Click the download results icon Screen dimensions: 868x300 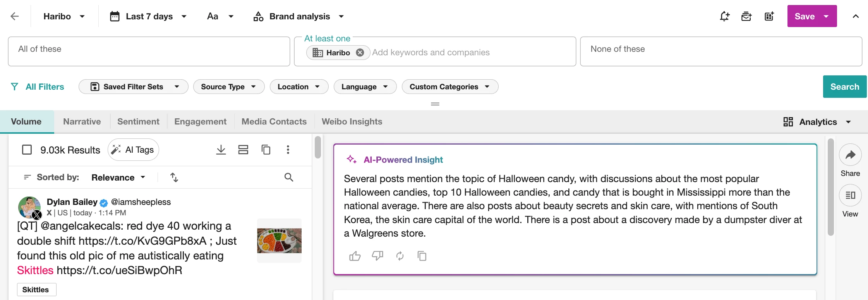tap(221, 150)
